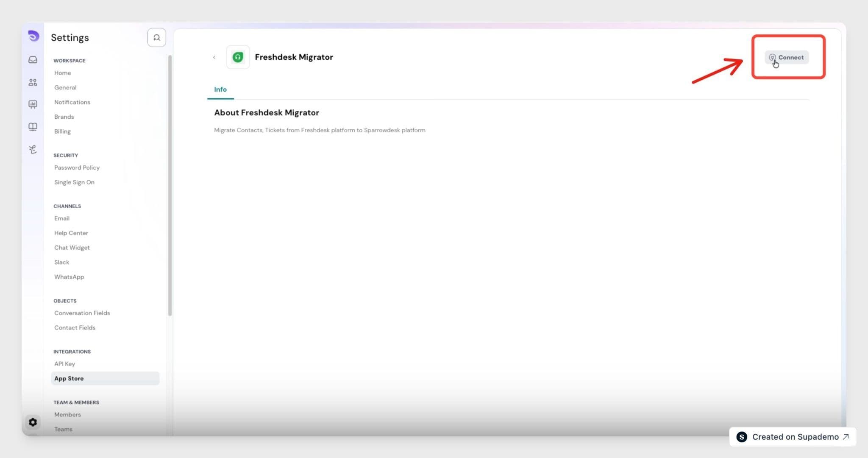Open API Key settings
868x458 pixels.
pyautogui.click(x=64, y=364)
